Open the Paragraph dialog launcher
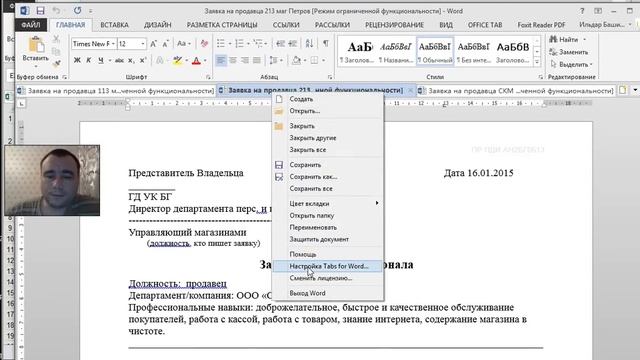 coord(330,77)
